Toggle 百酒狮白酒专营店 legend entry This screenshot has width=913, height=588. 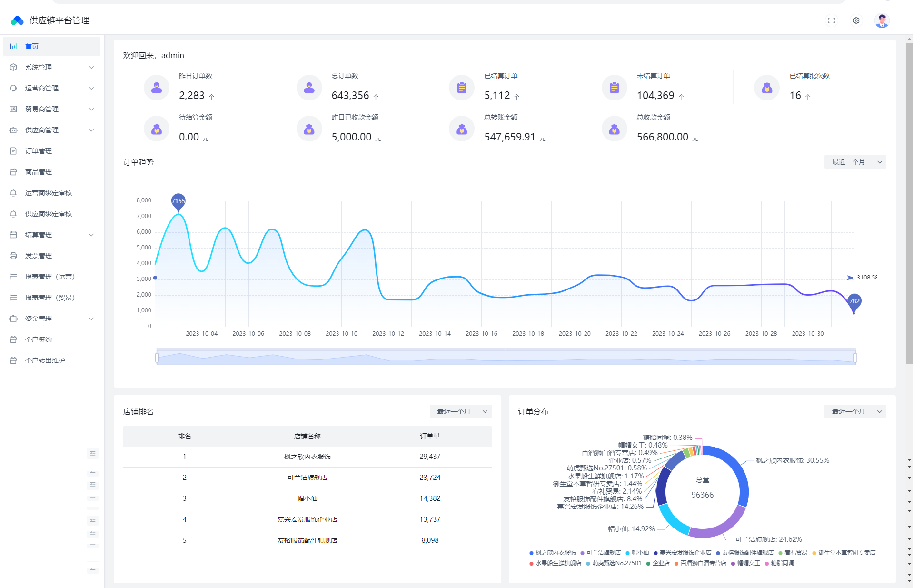pyautogui.click(x=700, y=563)
